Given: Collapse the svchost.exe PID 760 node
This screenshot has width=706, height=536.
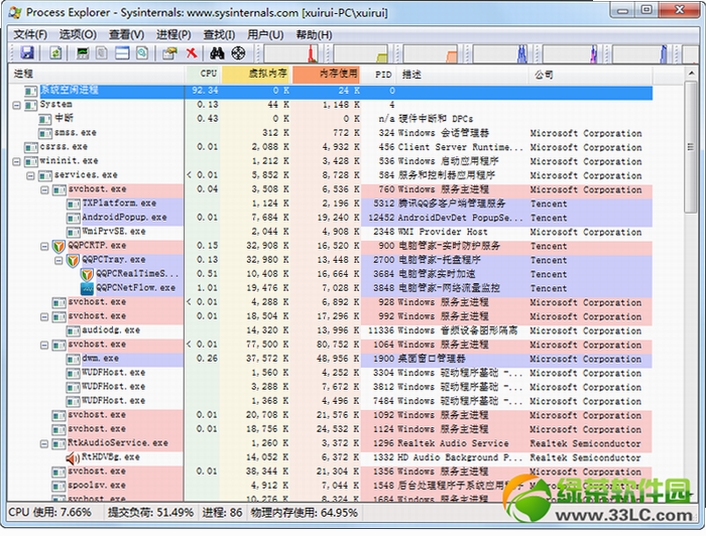Looking at the screenshot, I should 45,190.
